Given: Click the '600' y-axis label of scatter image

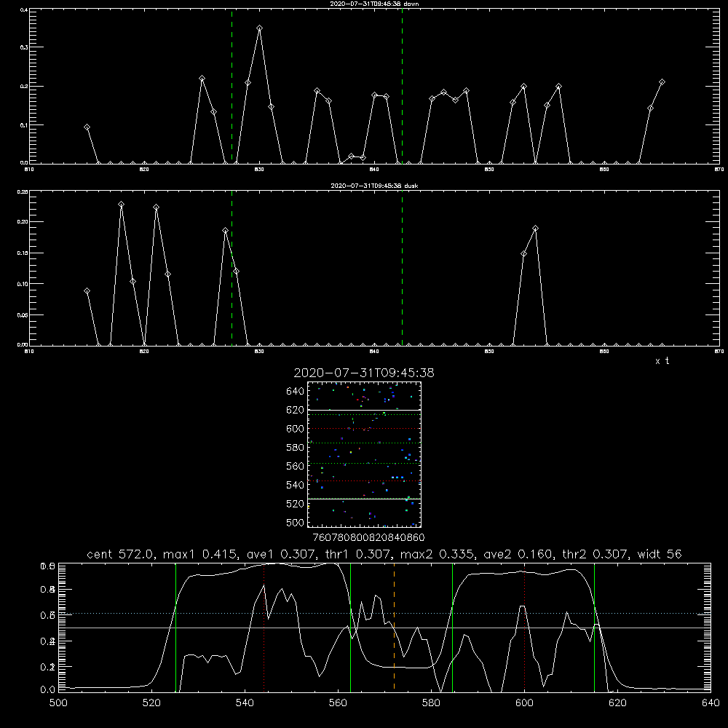Looking at the screenshot, I should click(x=296, y=429).
